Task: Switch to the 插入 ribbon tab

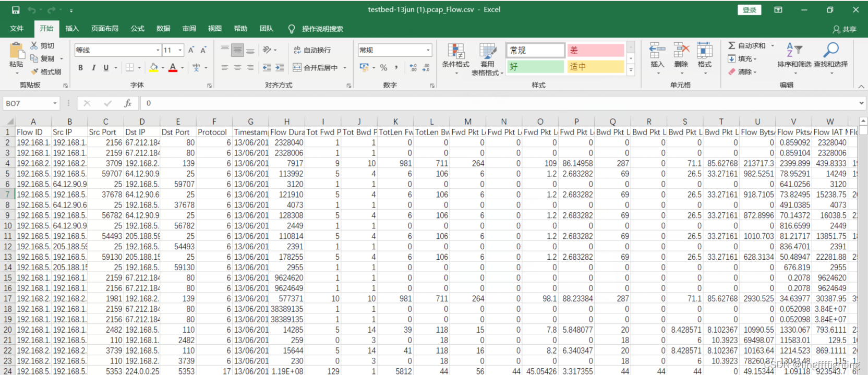Action: 72,29
